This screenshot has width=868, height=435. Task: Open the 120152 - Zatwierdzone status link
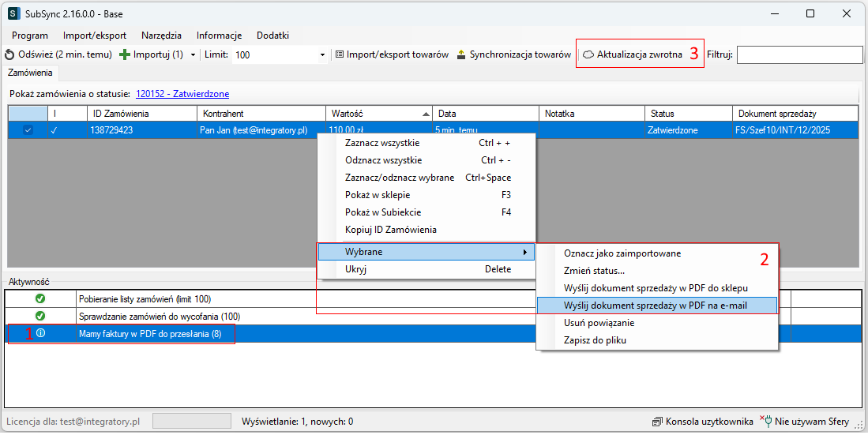tap(182, 94)
